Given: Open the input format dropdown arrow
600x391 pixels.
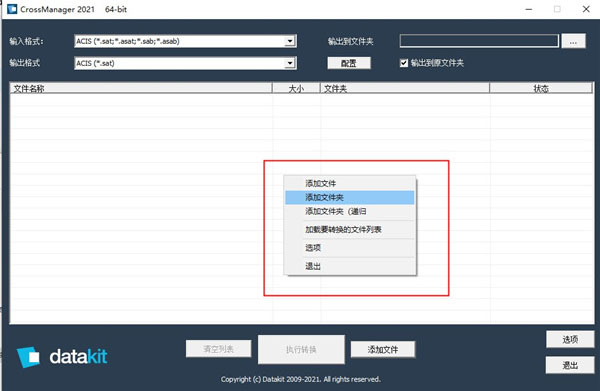Looking at the screenshot, I should pyautogui.click(x=290, y=41).
